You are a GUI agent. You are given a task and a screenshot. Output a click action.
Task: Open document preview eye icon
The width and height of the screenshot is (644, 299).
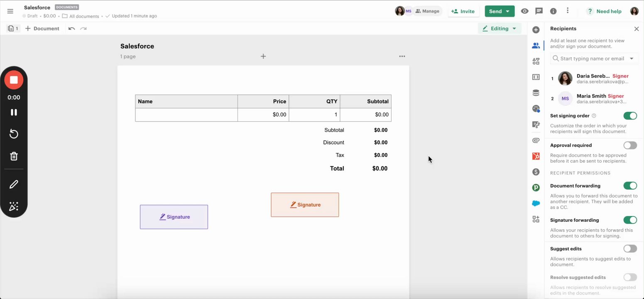[525, 11]
